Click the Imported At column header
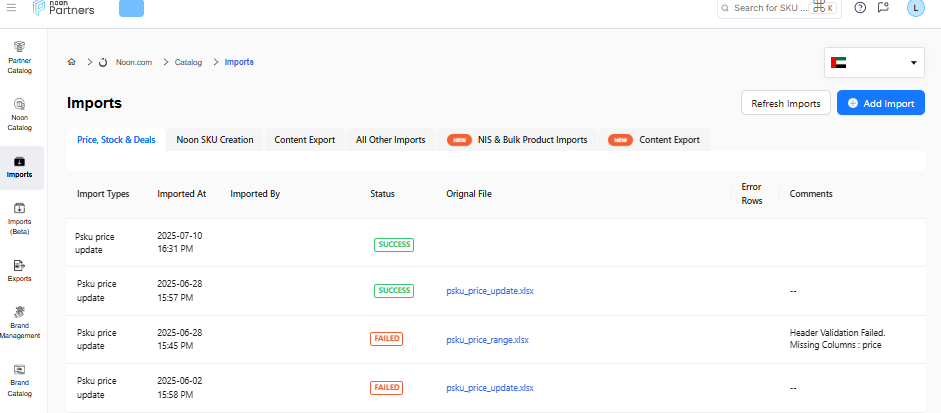The width and height of the screenshot is (941, 413). tap(182, 194)
